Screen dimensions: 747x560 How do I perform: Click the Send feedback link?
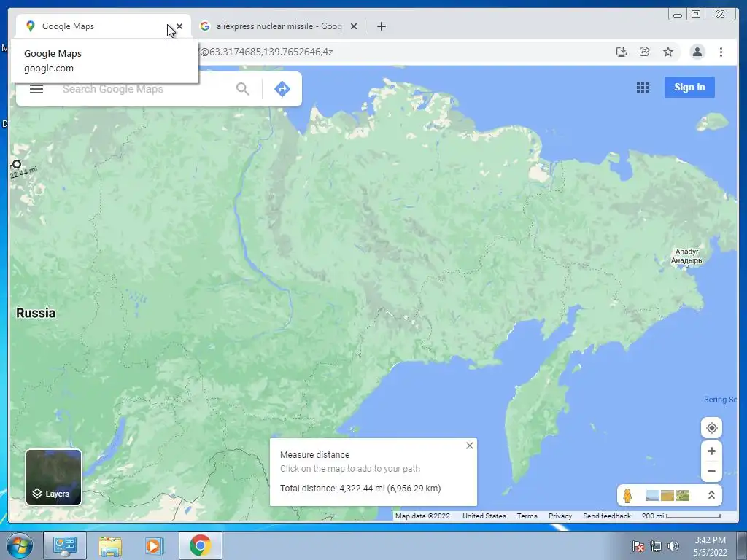[x=606, y=516]
